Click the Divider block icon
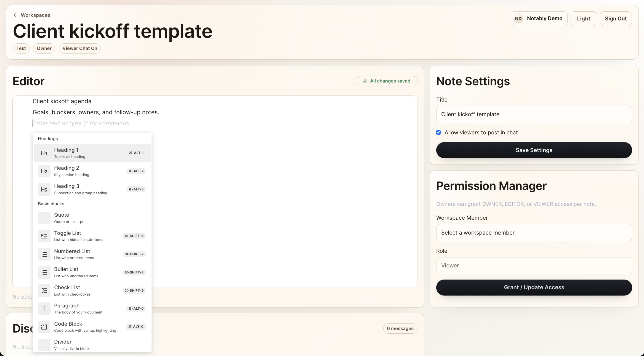Screen dimensions: 644x356 click(x=44, y=345)
